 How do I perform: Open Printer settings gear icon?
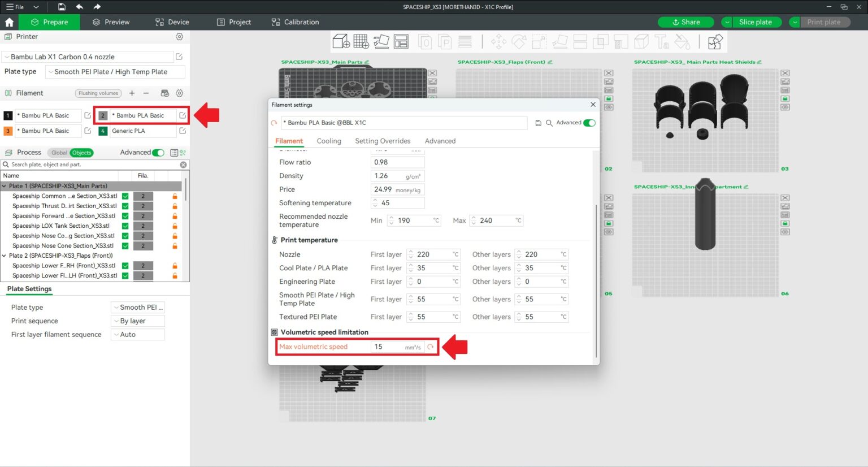(179, 36)
